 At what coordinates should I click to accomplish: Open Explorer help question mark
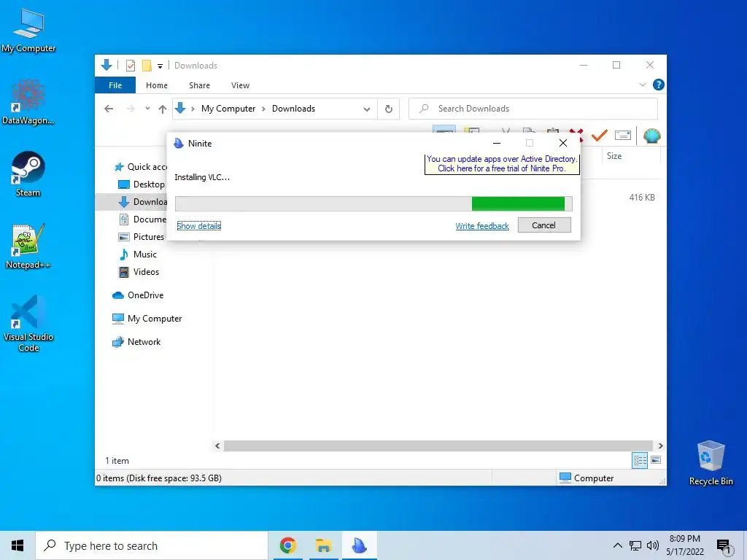[x=659, y=85]
